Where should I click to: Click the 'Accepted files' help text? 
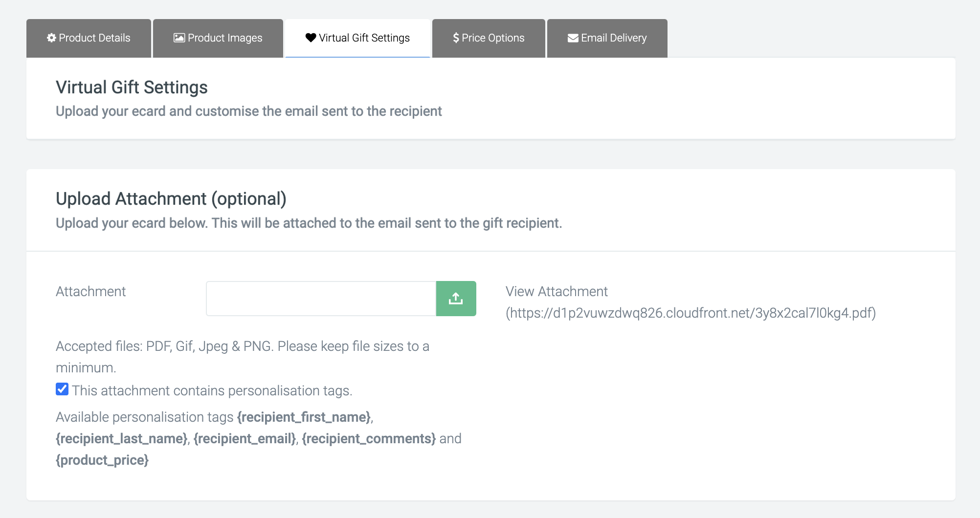pyautogui.click(x=243, y=357)
